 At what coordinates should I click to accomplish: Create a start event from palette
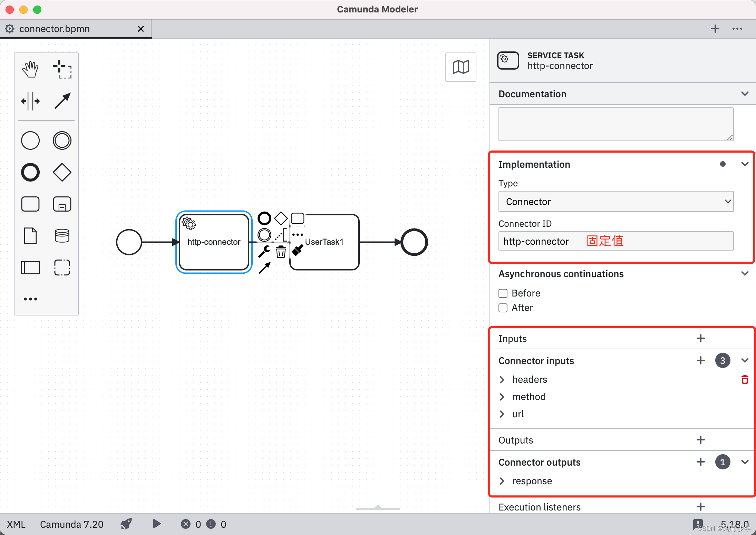[x=30, y=140]
